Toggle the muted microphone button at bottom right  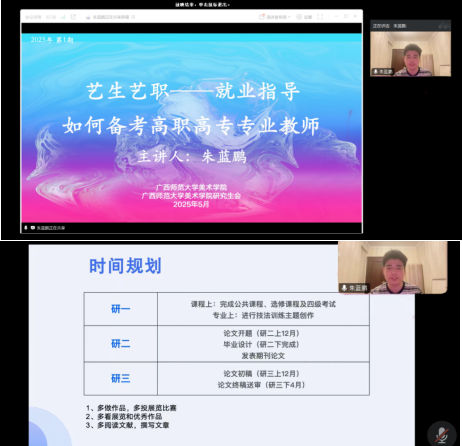[442, 435]
